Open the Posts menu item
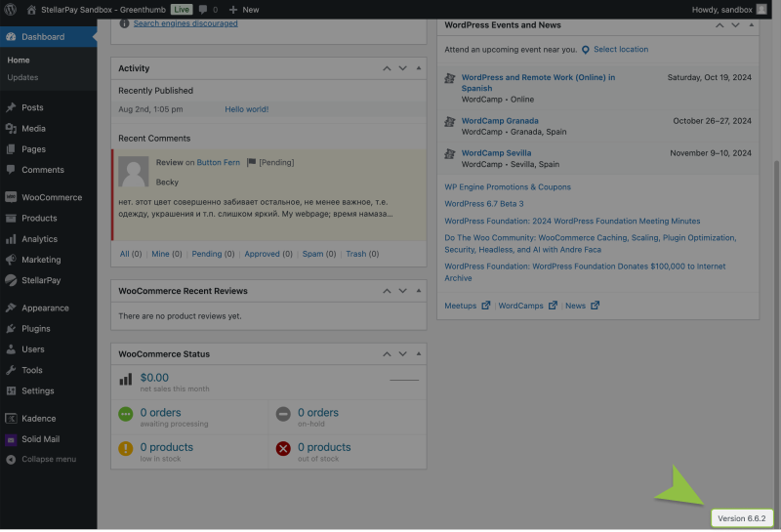Image resolution: width=781 pixels, height=532 pixels. tap(32, 107)
